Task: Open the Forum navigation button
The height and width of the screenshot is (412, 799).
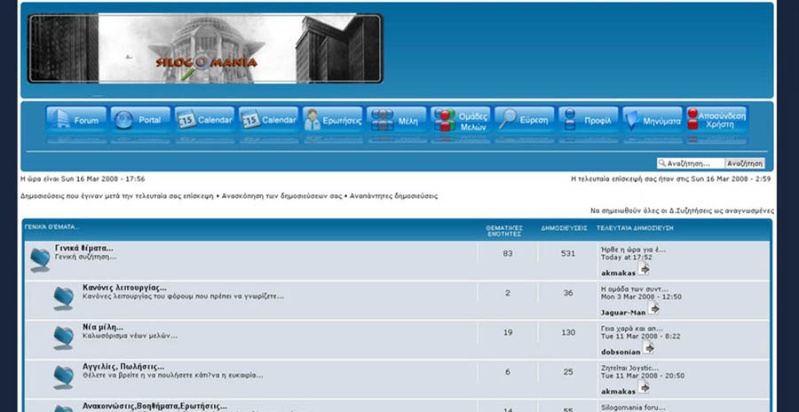Action: pyautogui.click(x=76, y=120)
